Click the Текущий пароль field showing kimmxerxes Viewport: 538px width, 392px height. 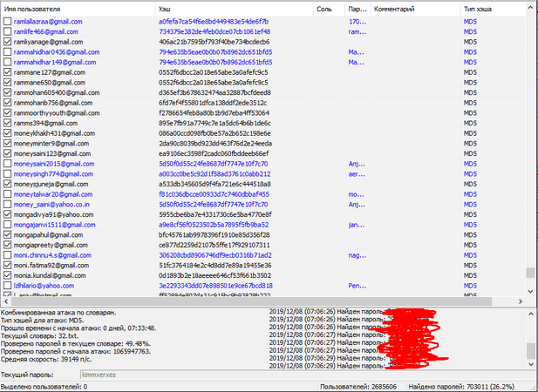click(x=308, y=375)
